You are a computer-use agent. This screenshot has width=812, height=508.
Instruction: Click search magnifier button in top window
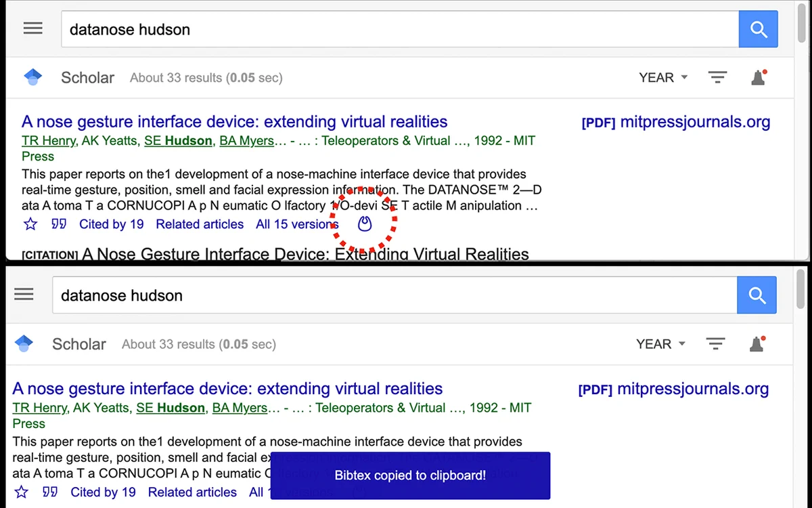click(759, 29)
